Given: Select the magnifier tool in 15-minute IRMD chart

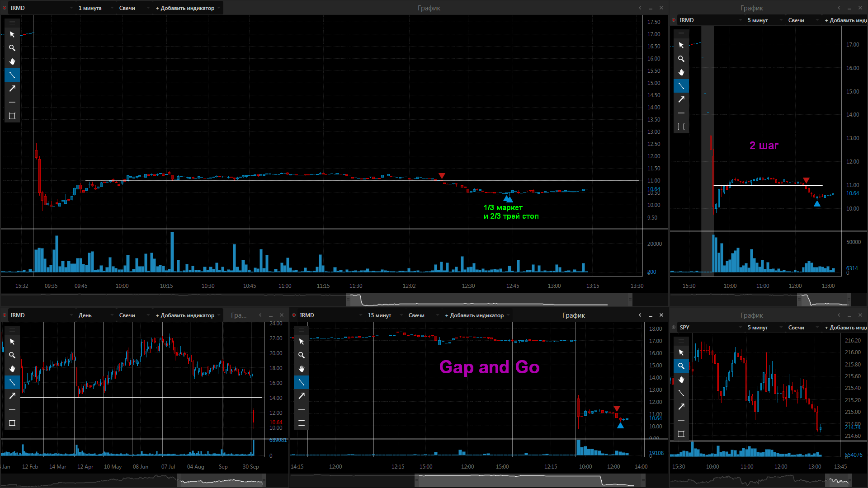Looking at the screenshot, I should (302, 355).
